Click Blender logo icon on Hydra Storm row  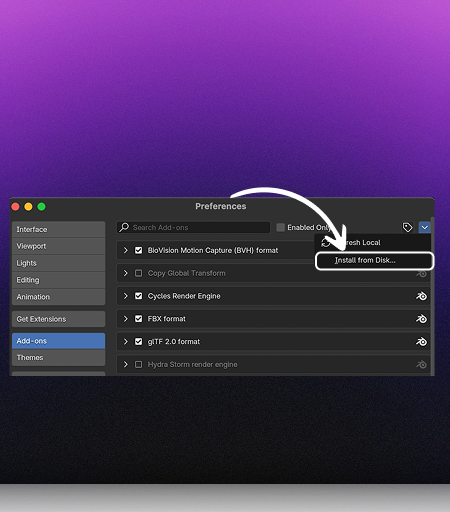click(421, 364)
